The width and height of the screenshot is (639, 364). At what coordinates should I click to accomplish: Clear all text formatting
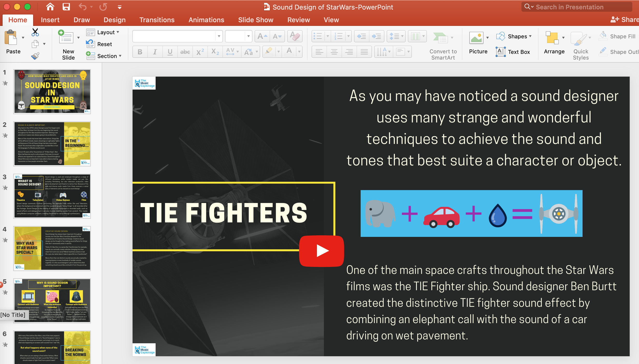(x=295, y=36)
